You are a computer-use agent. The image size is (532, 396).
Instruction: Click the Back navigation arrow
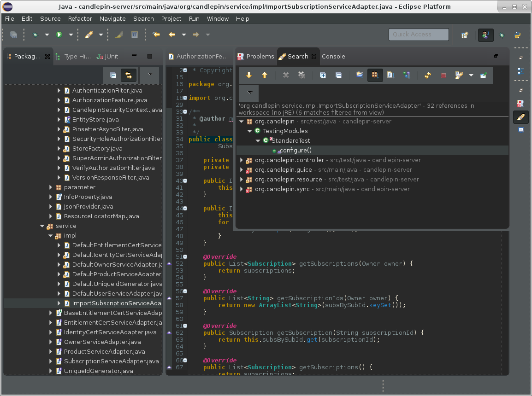(x=172, y=35)
